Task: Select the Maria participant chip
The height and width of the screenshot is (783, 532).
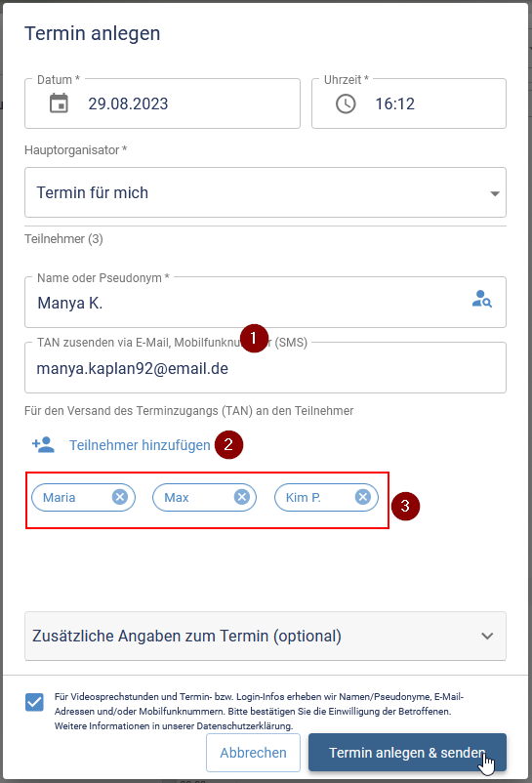Action: click(83, 497)
